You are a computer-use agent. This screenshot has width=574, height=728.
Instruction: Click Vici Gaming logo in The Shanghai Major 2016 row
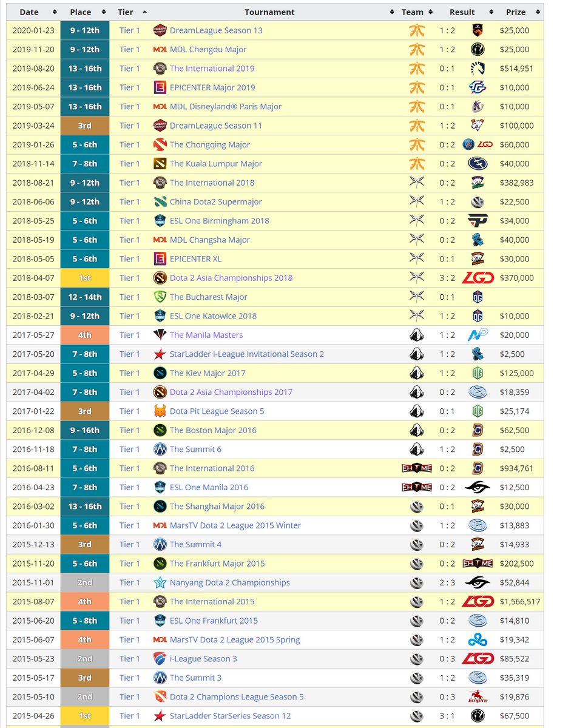pos(417,507)
